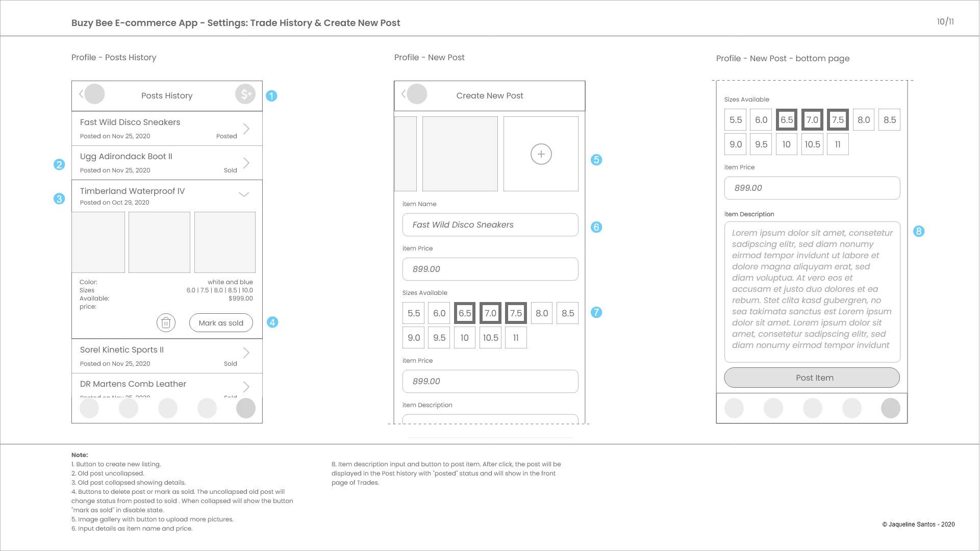Image resolution: width=980 pixels, height=551 pixels.
Task: Deselect size 7.5 in the bottom page screen
Action: [838, 120]
